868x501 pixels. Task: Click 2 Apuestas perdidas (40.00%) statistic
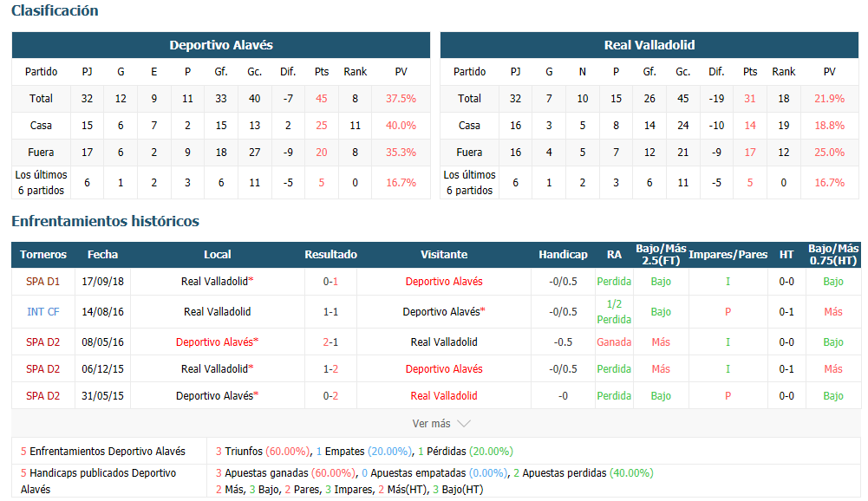click(584, 473)
